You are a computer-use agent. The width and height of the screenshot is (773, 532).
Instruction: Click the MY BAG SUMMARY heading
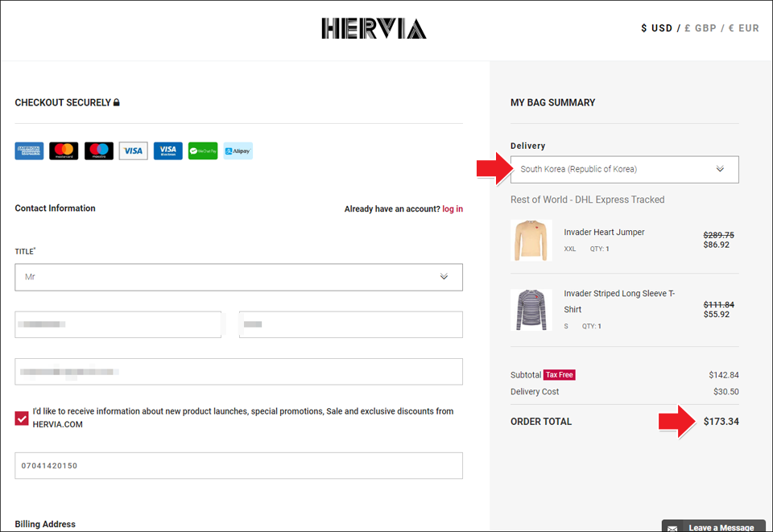point(552,102)
